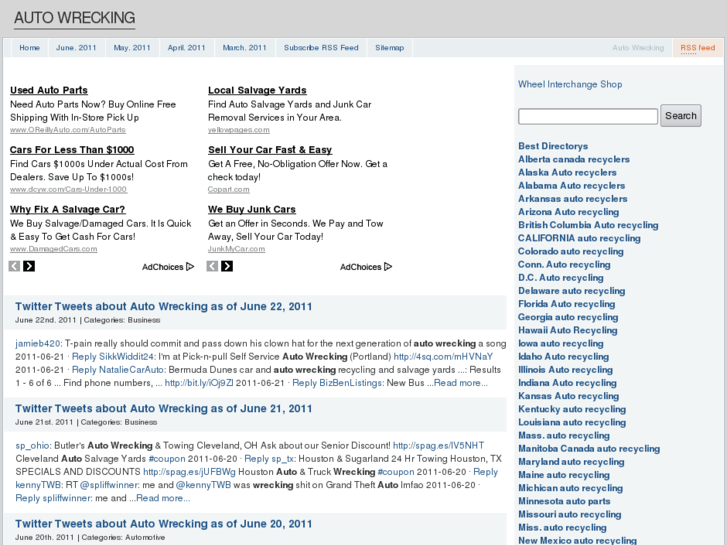
Task: Open the @kennyTWB mention link
Action: tap(203, 485)
